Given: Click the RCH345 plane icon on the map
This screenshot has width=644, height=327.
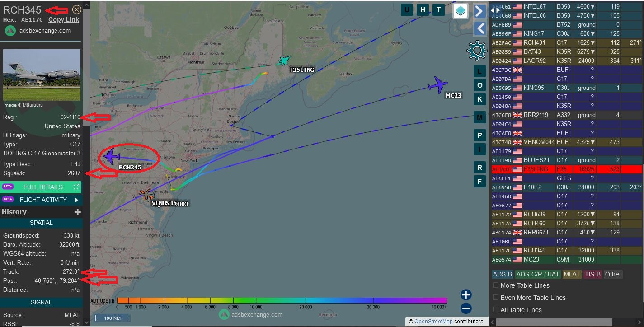Looking at the screenshot, I should click(110, 157).
